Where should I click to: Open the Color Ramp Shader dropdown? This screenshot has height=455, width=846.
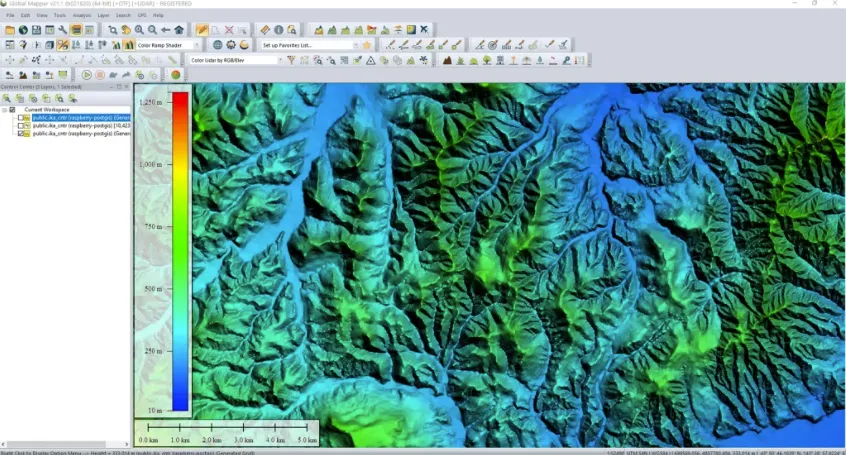[x=197, y=45]
